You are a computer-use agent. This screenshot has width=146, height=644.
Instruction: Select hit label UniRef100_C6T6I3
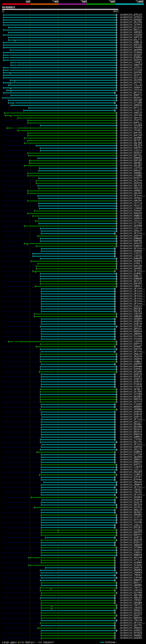click(x=131, y=67)
